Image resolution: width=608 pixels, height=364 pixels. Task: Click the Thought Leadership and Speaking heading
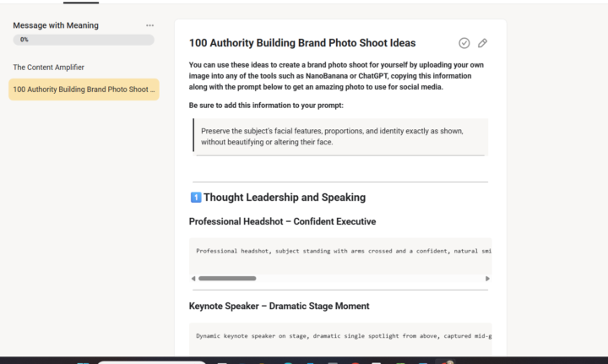tap(285, 198)
